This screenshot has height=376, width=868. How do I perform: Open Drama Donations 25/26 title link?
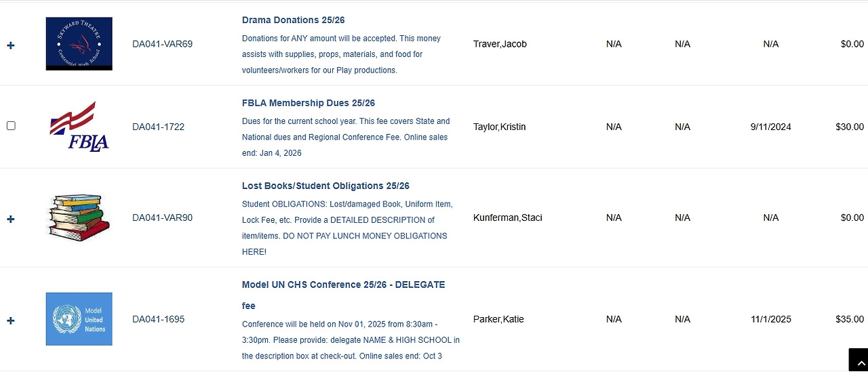(x=293, y=20)
